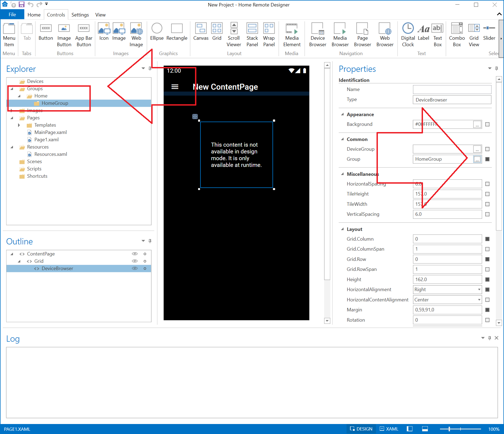Insert a Media Element control
This screenshot has width=504, height=434.
(x=292, y=35)
